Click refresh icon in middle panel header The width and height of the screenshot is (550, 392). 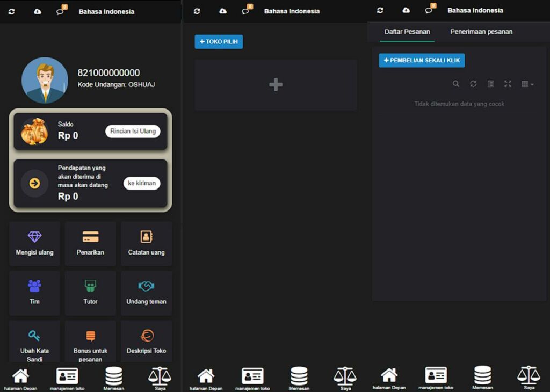click(197, 11)
